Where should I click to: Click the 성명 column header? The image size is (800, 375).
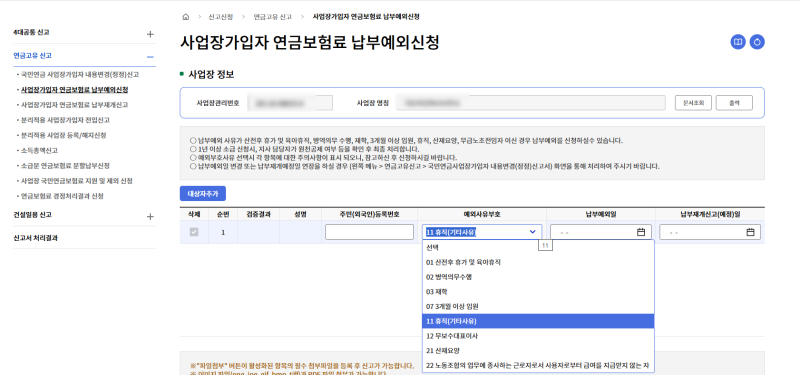click(x=300, y=214)
